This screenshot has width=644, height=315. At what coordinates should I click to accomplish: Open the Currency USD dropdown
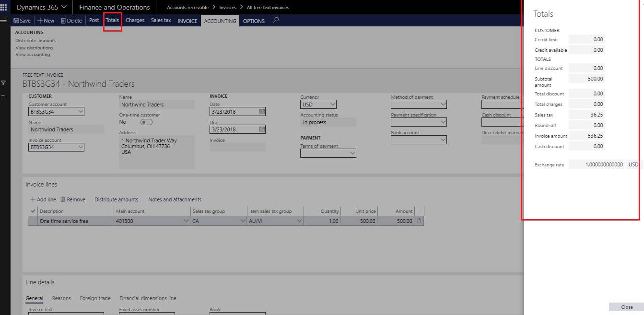point(333,104)
